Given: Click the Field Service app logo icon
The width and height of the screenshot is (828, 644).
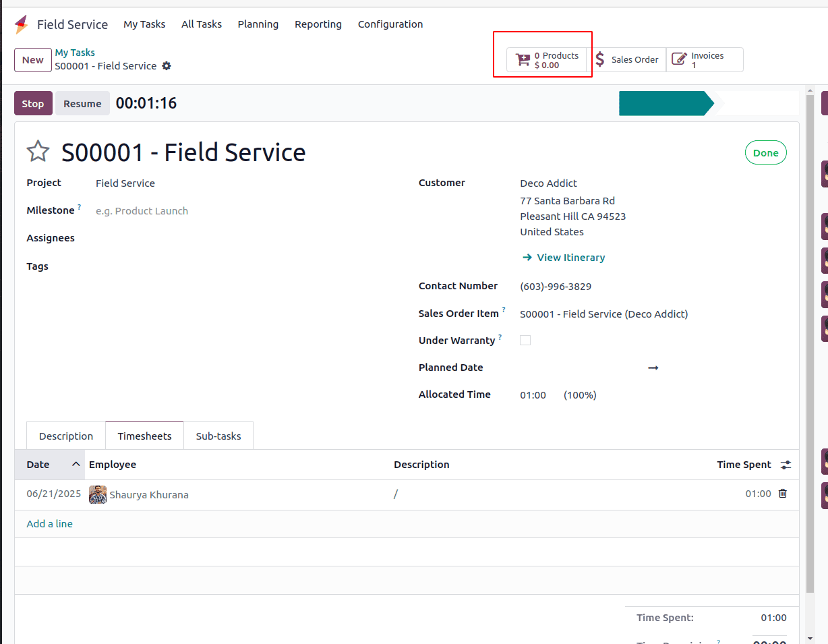Looking at the screenshot, I should [22, 25].
